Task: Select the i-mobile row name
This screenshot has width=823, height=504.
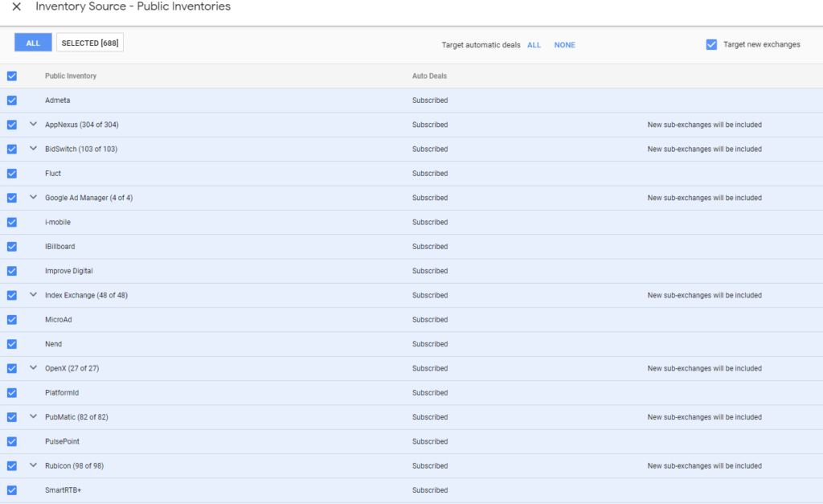Action: (x=58, y=222)
